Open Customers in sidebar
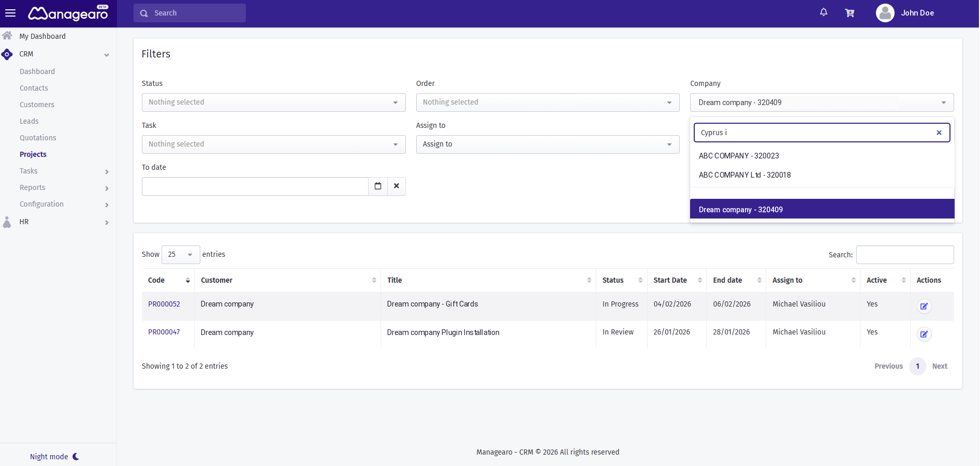The width and height of the screenshot is (980, 466). (x=37, y=105)
